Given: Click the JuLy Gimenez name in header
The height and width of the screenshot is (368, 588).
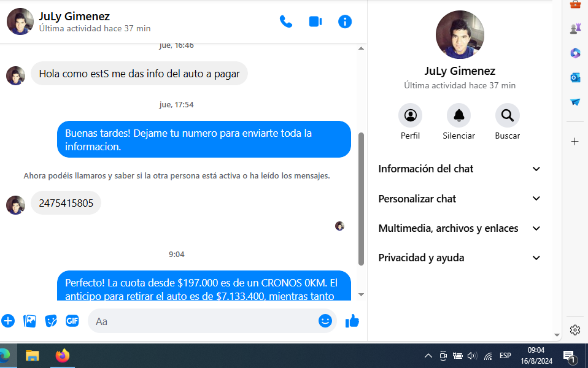Looking at the screenshot, I should coord(74,17).
